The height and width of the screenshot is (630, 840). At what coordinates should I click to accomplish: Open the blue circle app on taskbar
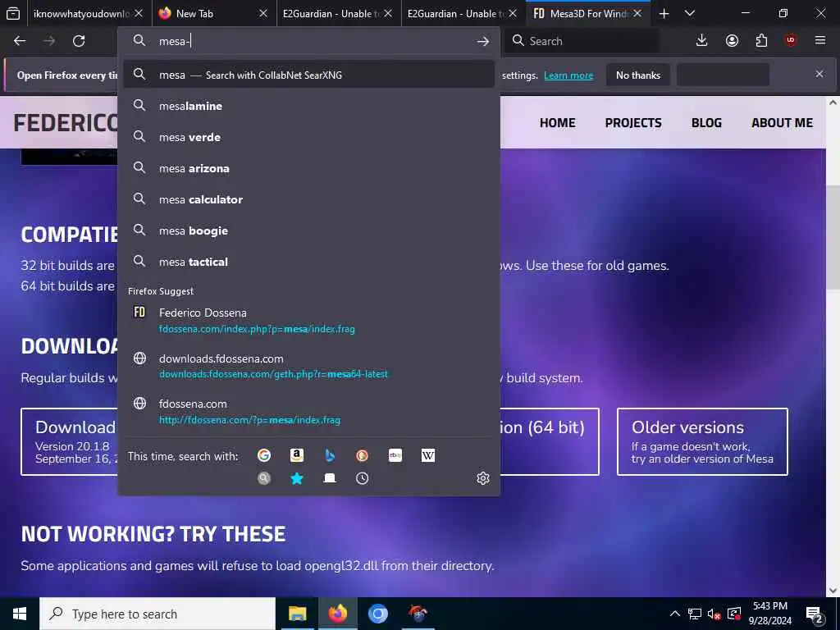tap(377, 614)
